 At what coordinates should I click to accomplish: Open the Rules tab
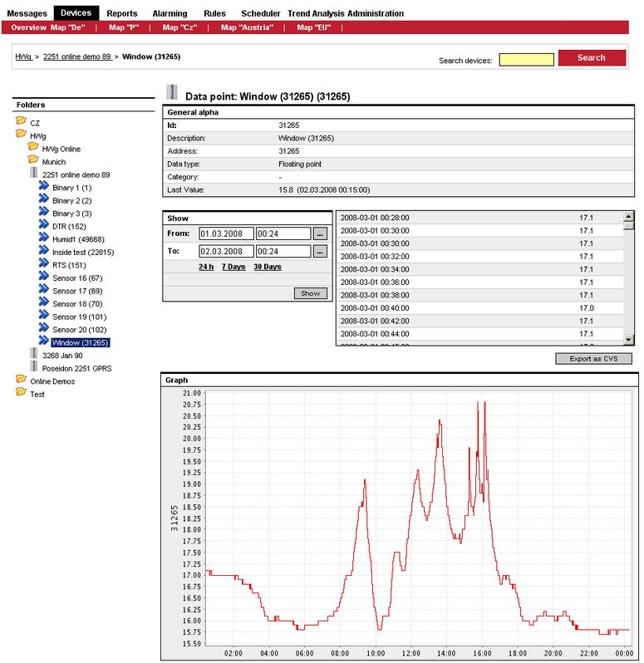click(214, 13)
